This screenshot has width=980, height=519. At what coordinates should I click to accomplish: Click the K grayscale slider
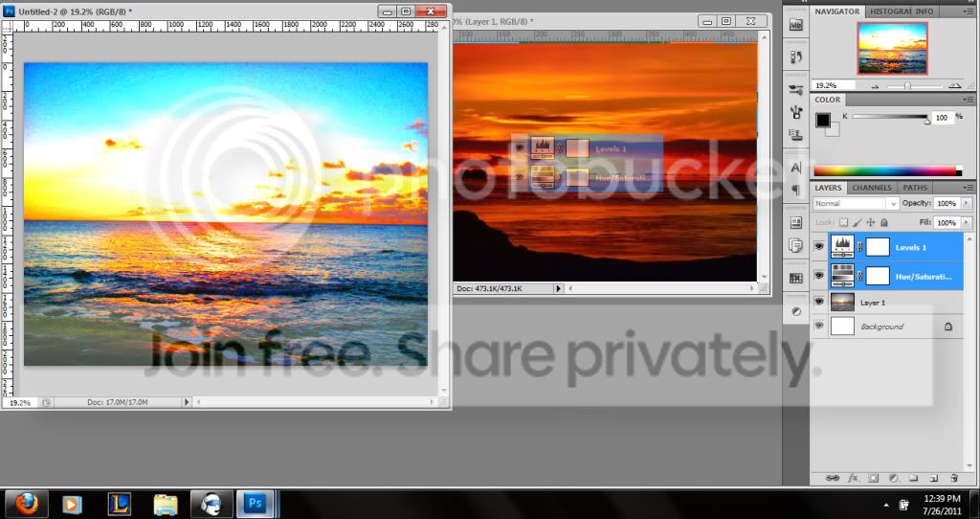890,117
